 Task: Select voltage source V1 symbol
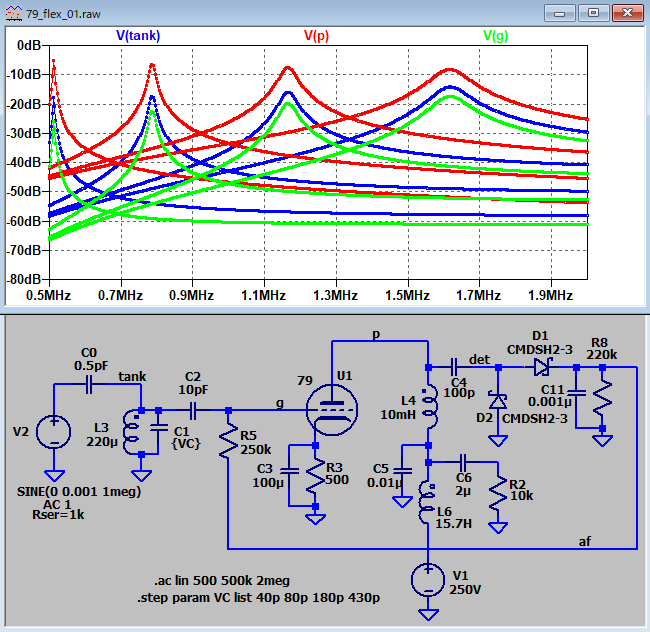click(x=428, y=580)
